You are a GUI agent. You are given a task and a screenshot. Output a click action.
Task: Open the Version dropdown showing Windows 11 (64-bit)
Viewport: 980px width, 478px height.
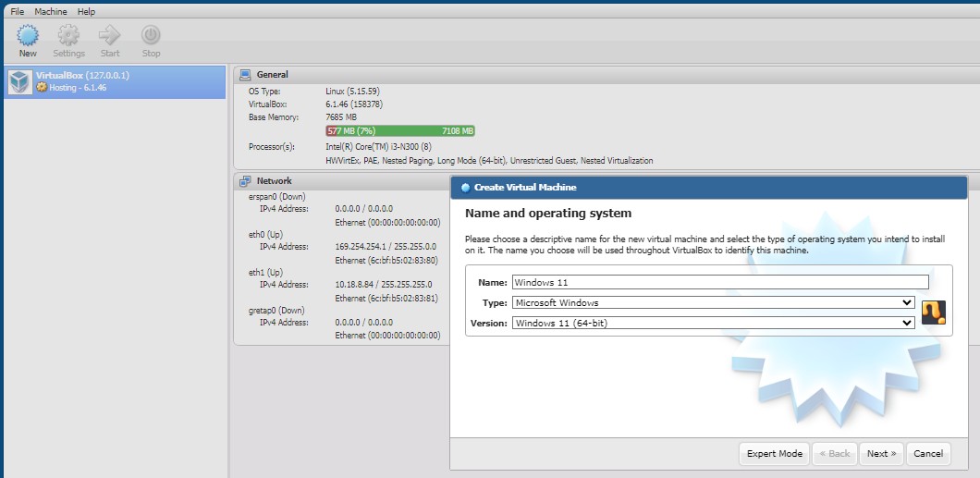click(713, 323)
